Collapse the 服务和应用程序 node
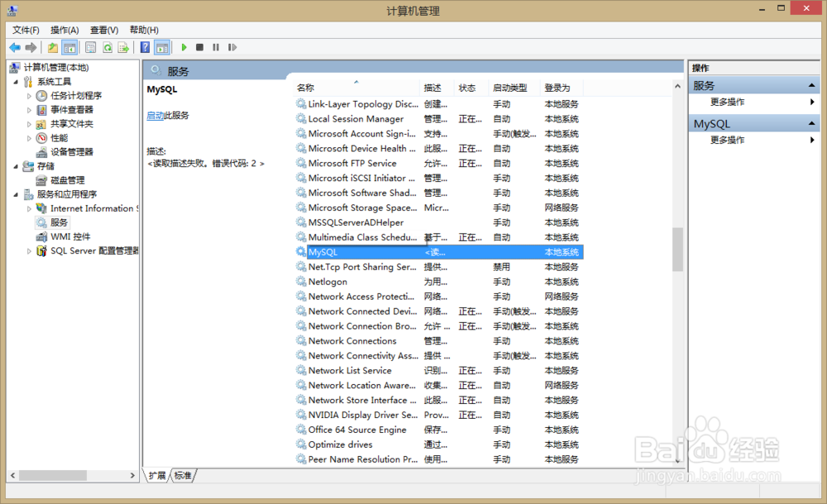The image size is (827, 504). pyautogui.click(x=16, y=194)
